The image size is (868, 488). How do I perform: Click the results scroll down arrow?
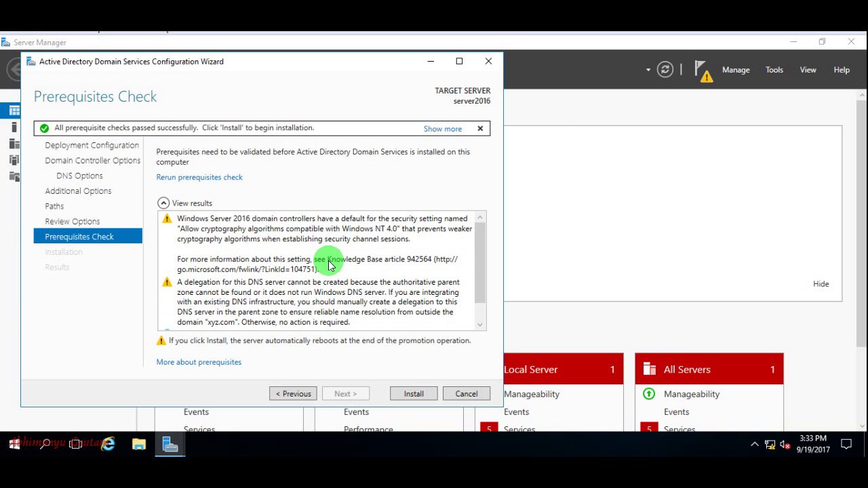(480, 325)
